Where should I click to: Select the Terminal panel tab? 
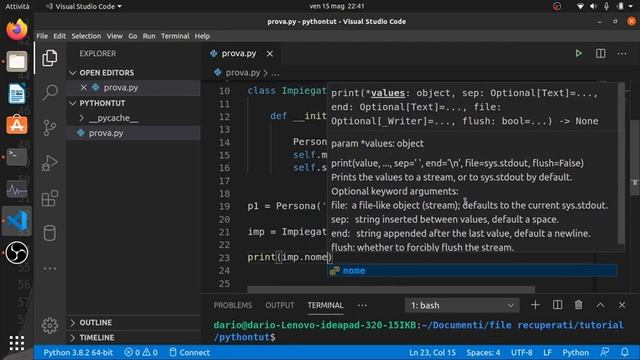325,305
